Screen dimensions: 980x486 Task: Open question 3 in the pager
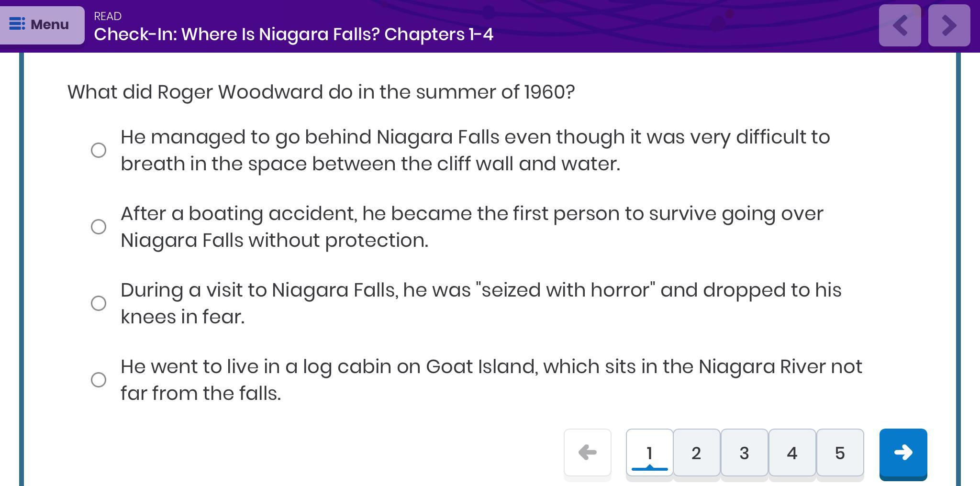[x=744, y=453]
